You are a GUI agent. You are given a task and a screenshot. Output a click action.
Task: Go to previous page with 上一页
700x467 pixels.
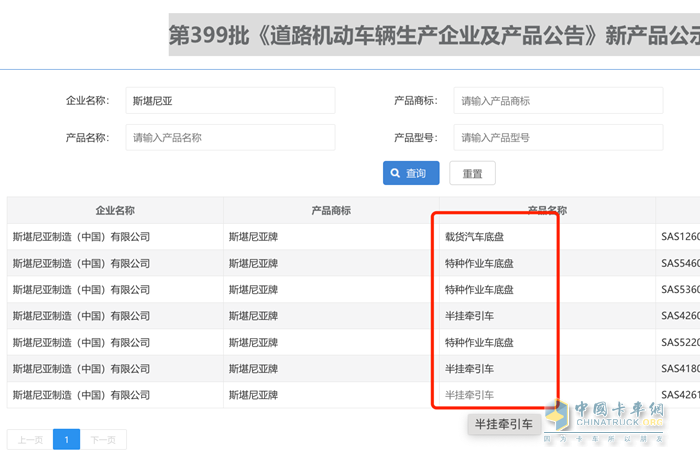(x=30, y=440)
